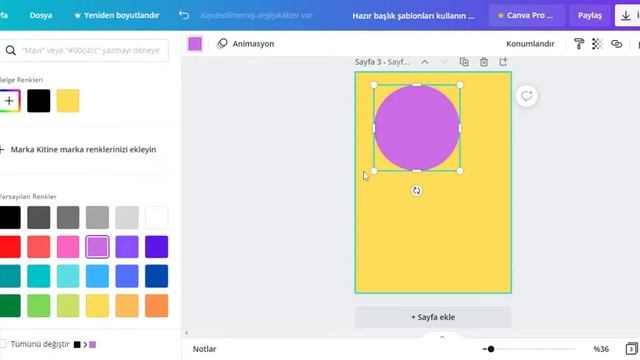This screenshot has height=360, width=640.
Task: Select the pink swatch
Action: pos(68,247)
